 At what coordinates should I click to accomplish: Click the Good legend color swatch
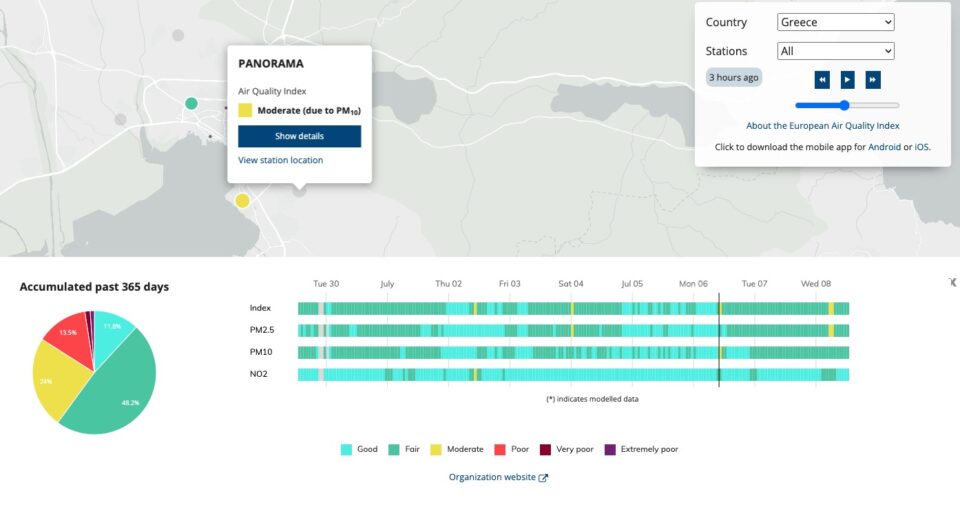click(347, 449)
